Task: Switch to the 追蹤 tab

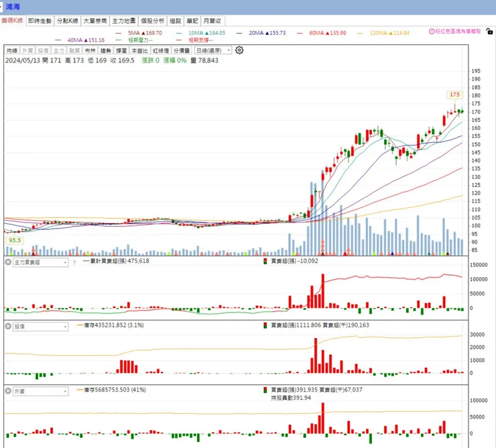Action: tap(175, 21)
